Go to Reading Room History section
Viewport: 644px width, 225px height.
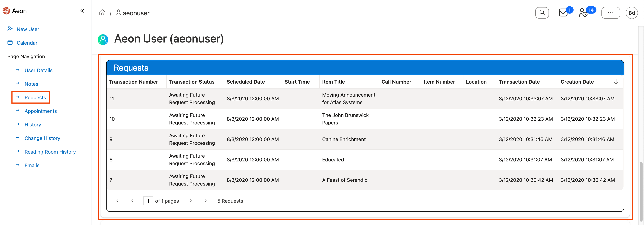click(x=50, y=152)
